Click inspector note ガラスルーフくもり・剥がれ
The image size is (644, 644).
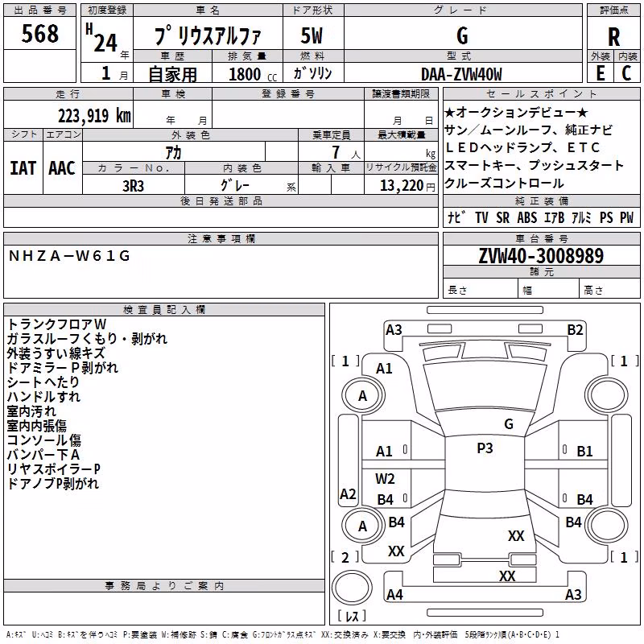click(x=87, y=338)
